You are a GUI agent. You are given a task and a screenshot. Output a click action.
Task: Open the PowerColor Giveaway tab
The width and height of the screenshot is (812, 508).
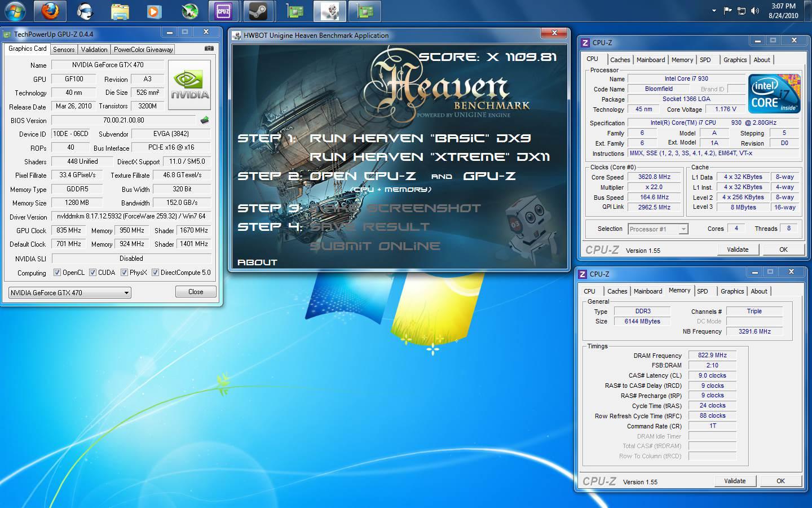coord(143,50)
